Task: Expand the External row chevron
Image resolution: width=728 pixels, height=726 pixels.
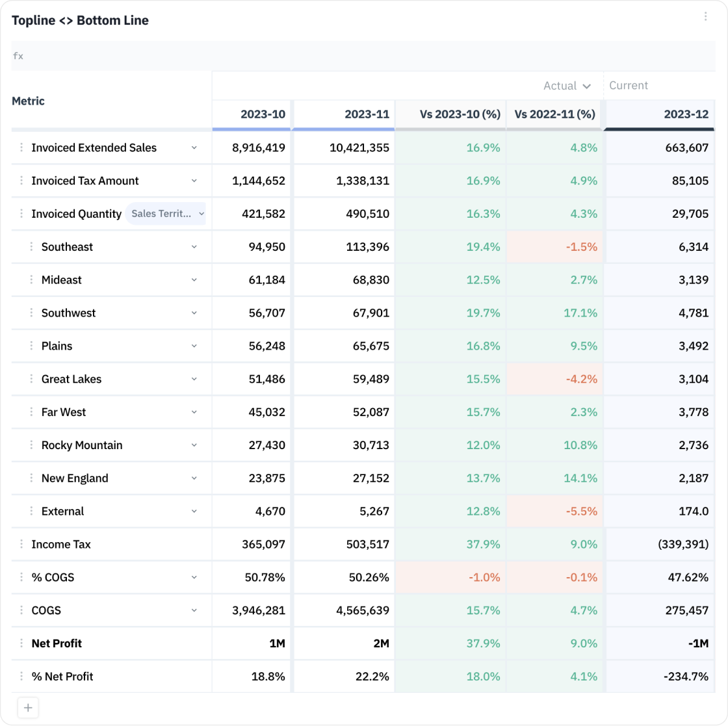Action: pos(194,511)
